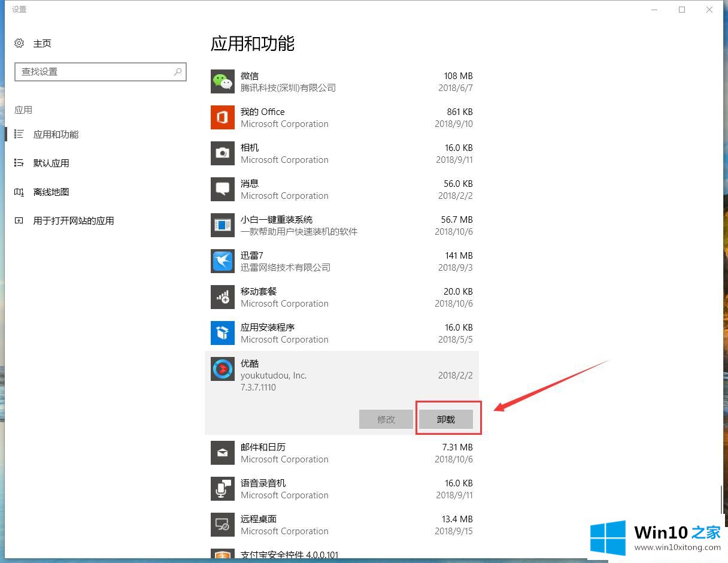Image resolution: width=728 pixels, height=563 pixels.
Task: Click the 相机 camera app icon
Action: click(x=223, y=153)
